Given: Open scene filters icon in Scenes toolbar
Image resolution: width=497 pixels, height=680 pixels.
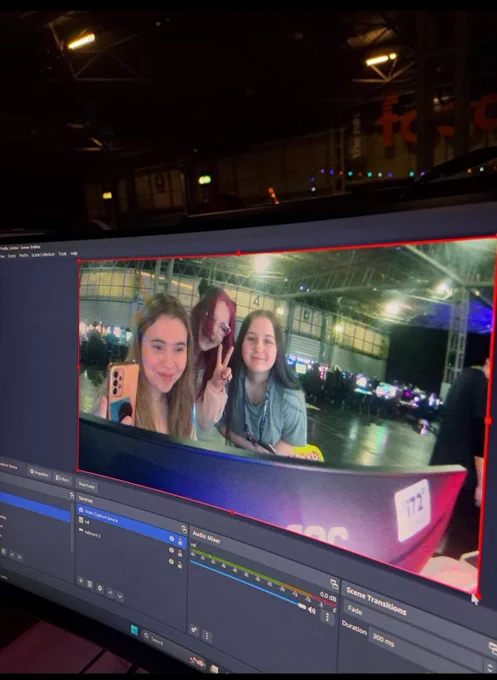Looking at the screenshot, I should (4, 552).
